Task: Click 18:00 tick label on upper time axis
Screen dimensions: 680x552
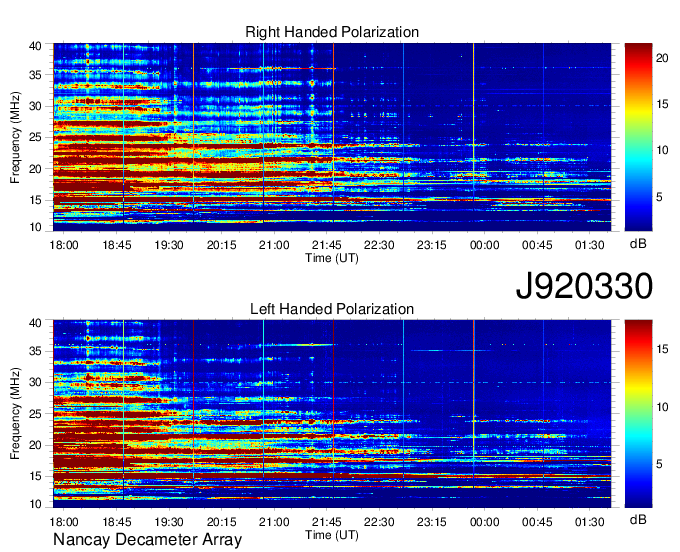Action: pos(64,245)
